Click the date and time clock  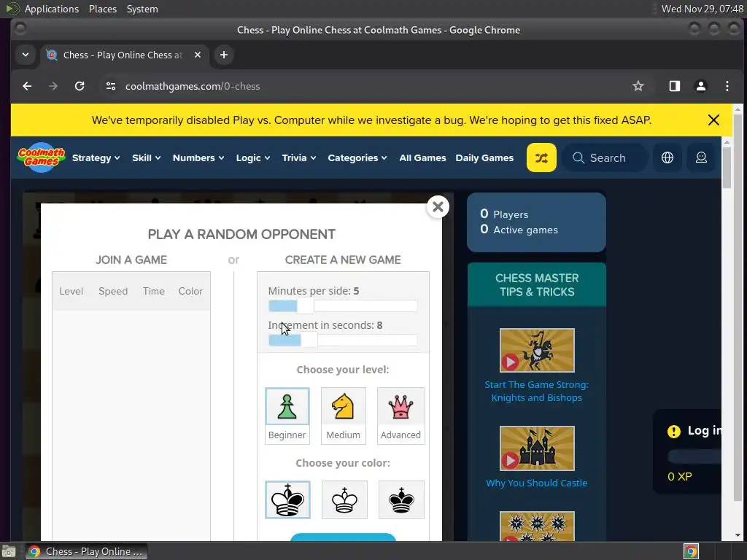click(x=702, y=9)
